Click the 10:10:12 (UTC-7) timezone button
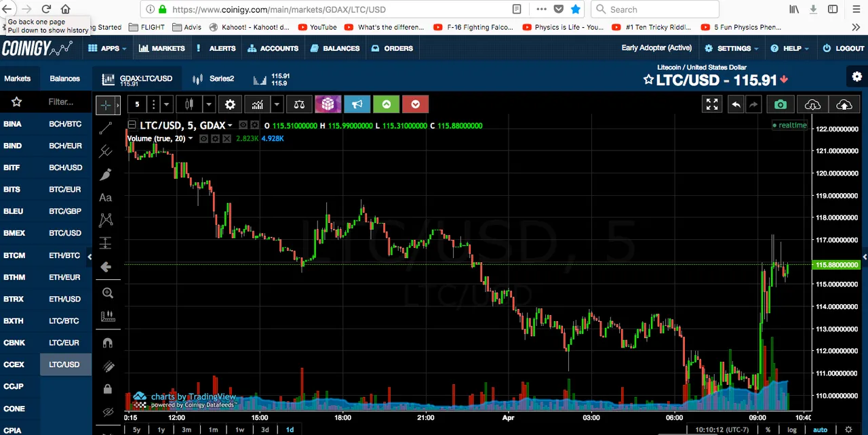Viewport: 868px width, 435px height. 722,430
